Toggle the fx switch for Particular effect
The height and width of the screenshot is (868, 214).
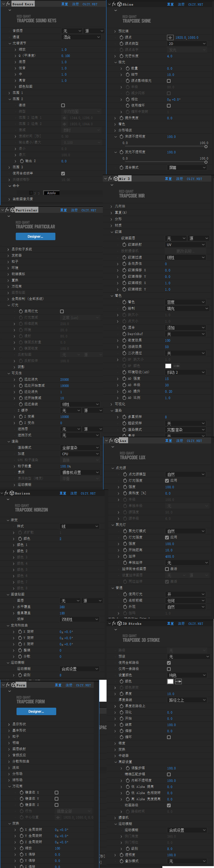coord(7,210)
